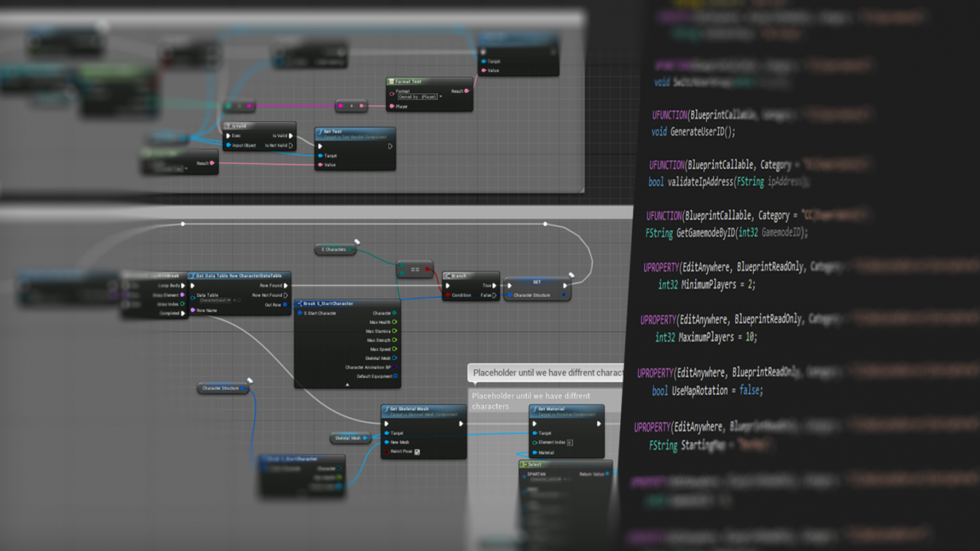Select the Set Text node header

pos(355,134)
